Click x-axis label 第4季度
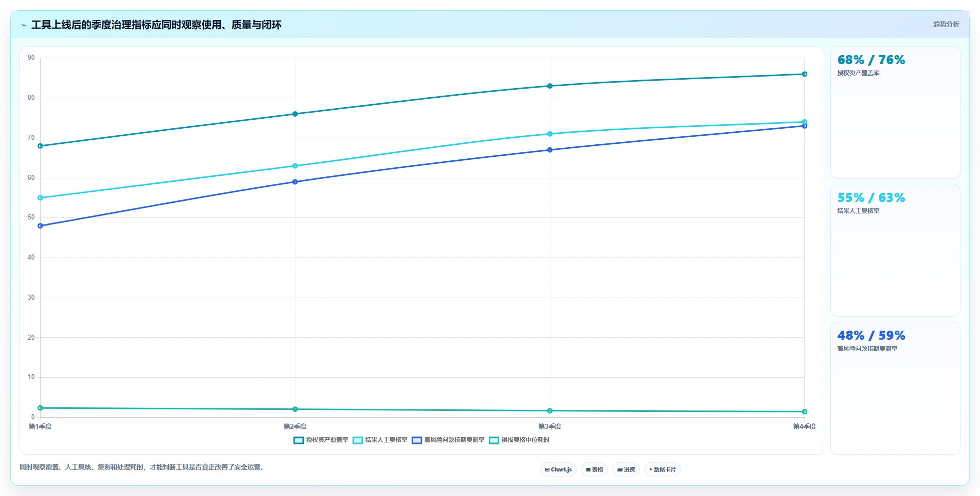Screen dimensions: 980x496 coord(804,427)
